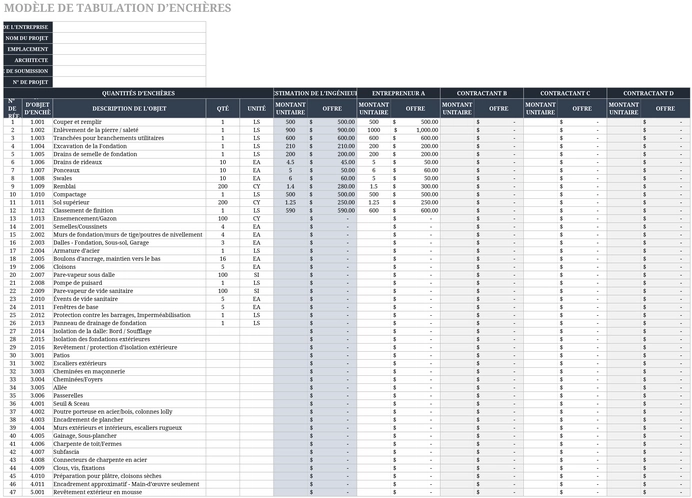Viewport: 692px width, 498px height.
Task: Select the item number 1.009 cell
Action: 37,186
